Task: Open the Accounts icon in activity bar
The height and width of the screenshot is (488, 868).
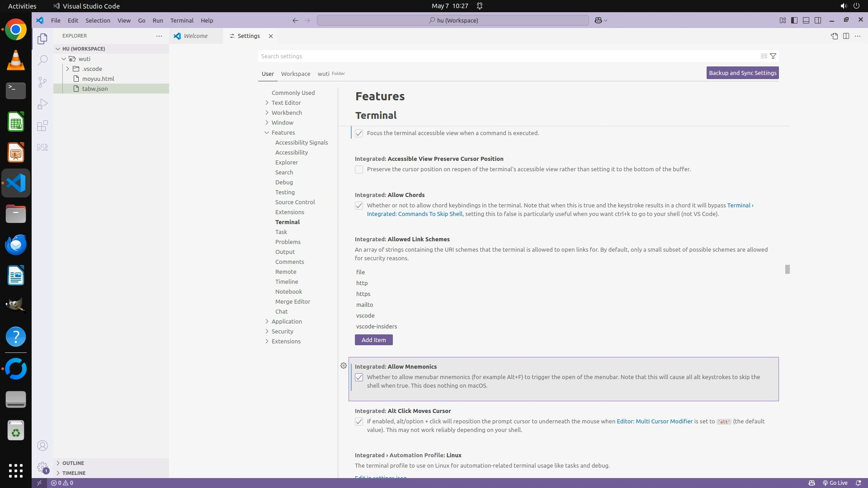Action: (x=42, y=446)
